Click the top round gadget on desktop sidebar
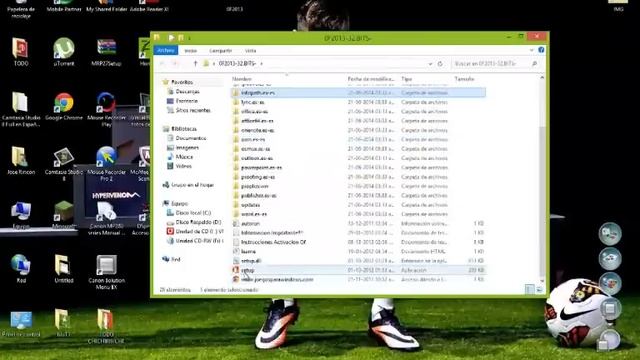This screenshot has height=360, width=640. [610, 233]
